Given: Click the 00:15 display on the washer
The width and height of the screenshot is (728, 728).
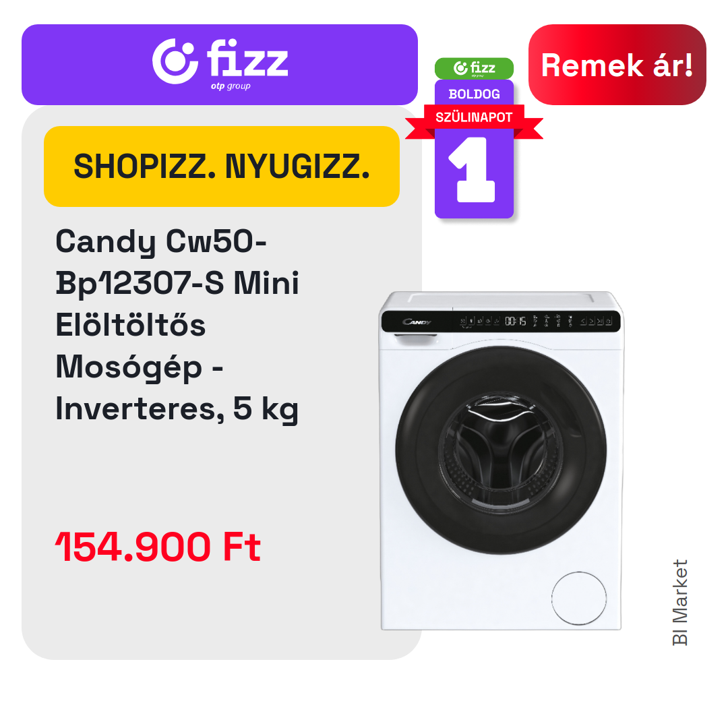Looking at the screenshot, I should pyautogui.click(x=516, y=322).
